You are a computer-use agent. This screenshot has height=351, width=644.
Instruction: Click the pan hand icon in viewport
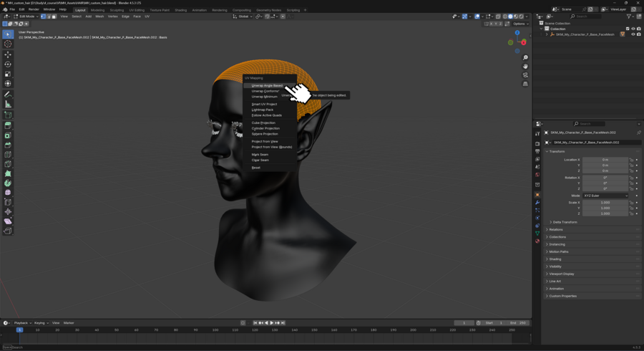(525, 66)
